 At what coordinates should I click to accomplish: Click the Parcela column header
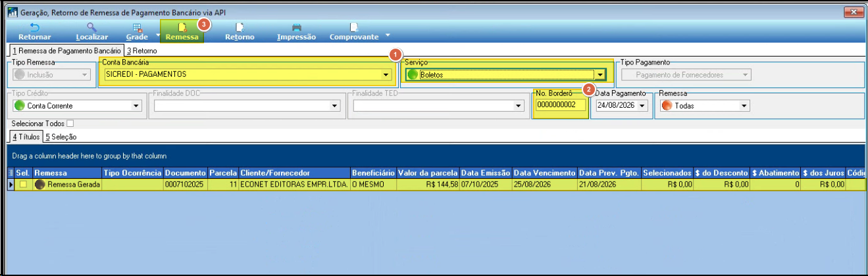coord(223,172)
